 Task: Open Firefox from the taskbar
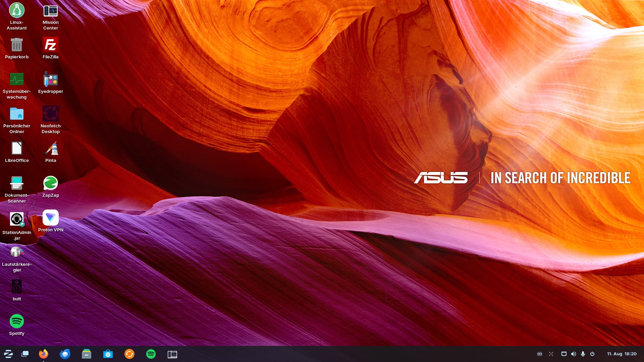tap(44, 354)
